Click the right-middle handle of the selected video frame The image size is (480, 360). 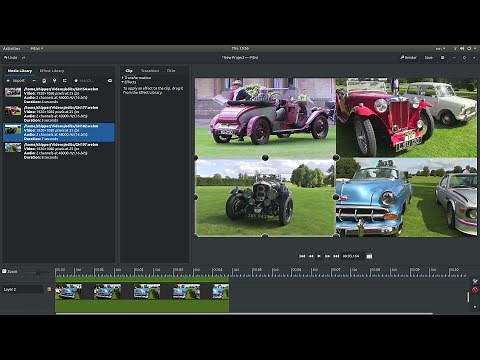point(336,197)
